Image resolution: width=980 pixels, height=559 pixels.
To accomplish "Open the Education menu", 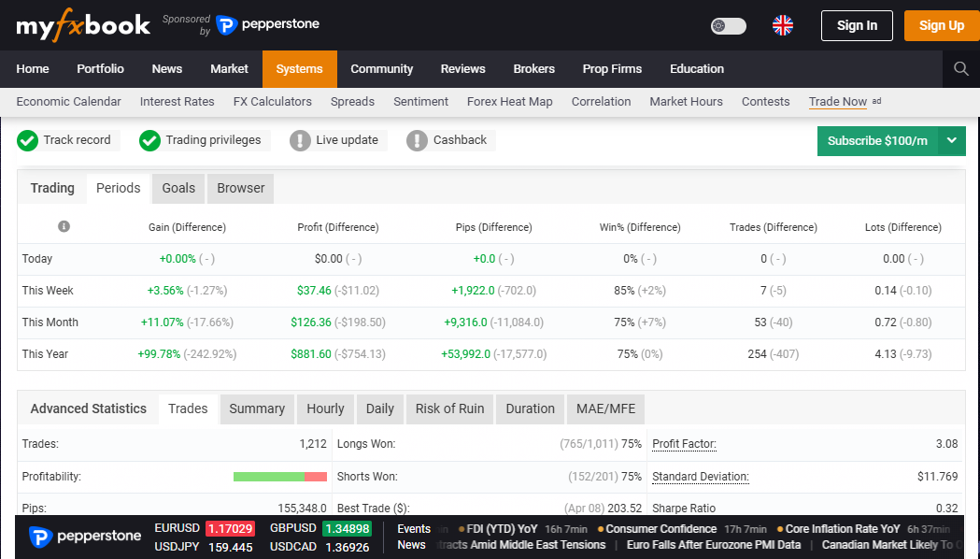I will [x=697, y=69].
